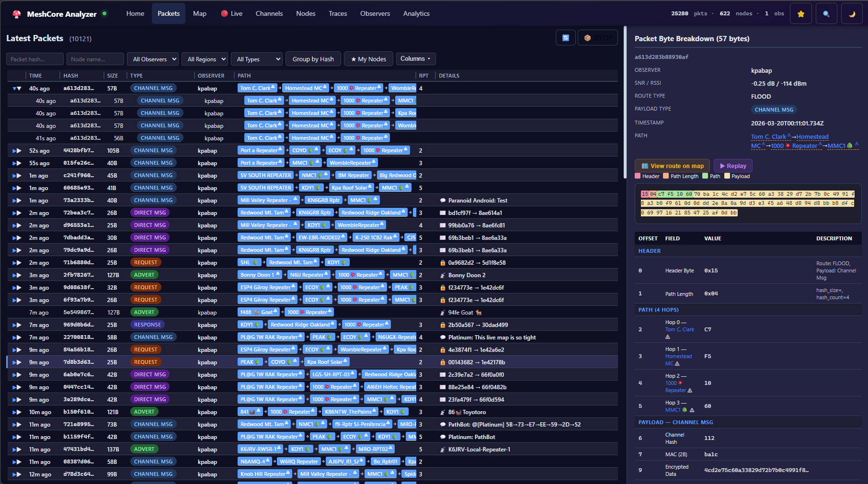Open the All Types dropdown

tap(257, 59)
